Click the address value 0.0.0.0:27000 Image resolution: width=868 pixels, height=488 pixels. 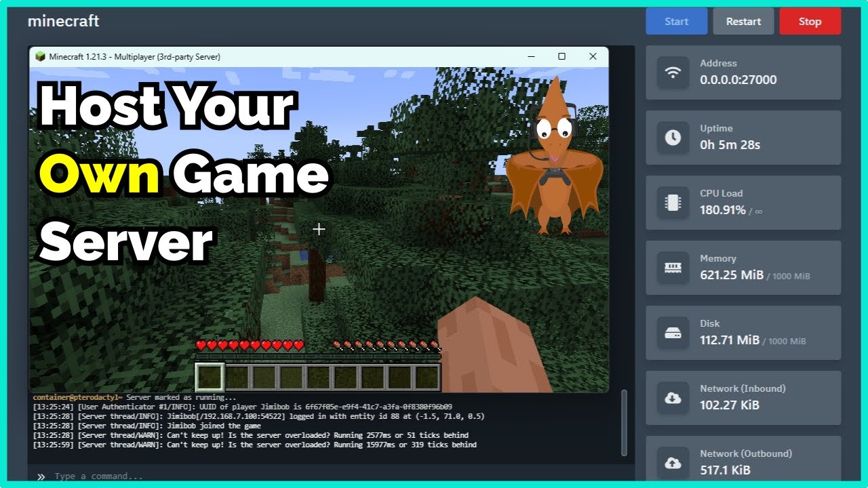click(x=738, y=80)
